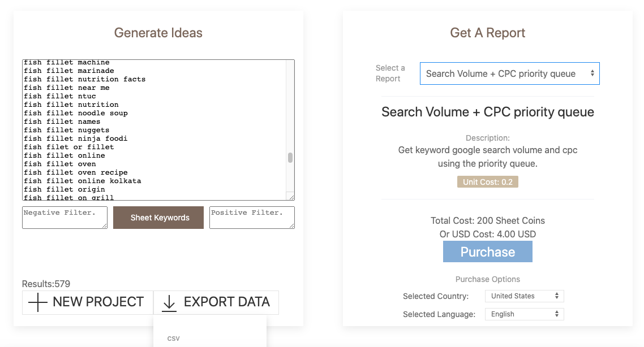This screenshot has width=644, height=347.
Task: Click the Unit Cost: 0.2 badge
Action: click(x=487, y=182)
